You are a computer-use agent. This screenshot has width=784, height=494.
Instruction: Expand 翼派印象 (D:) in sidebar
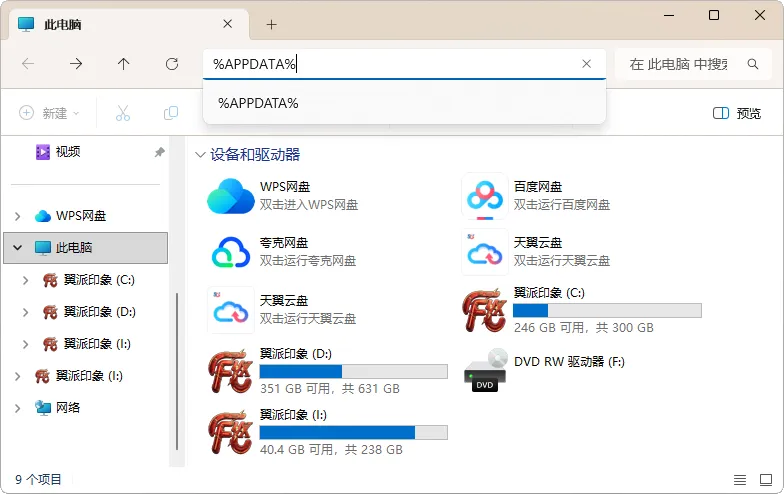coord(26,312)
